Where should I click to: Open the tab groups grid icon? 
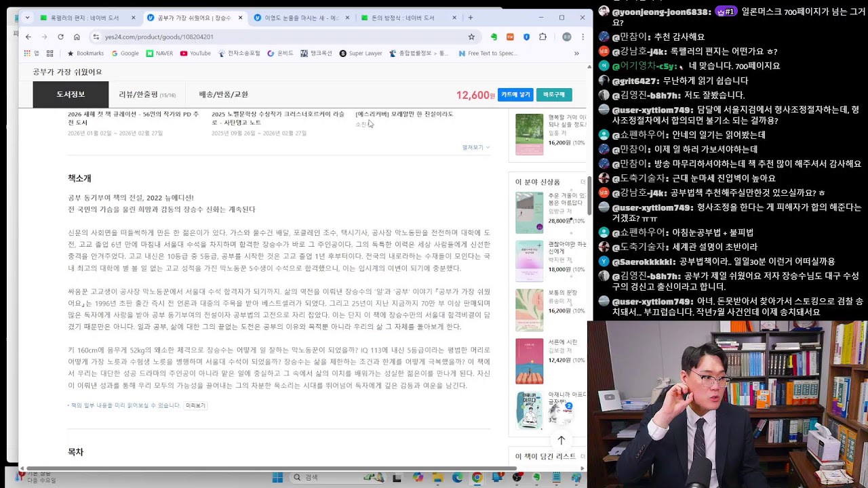click(x=50, y=54)
